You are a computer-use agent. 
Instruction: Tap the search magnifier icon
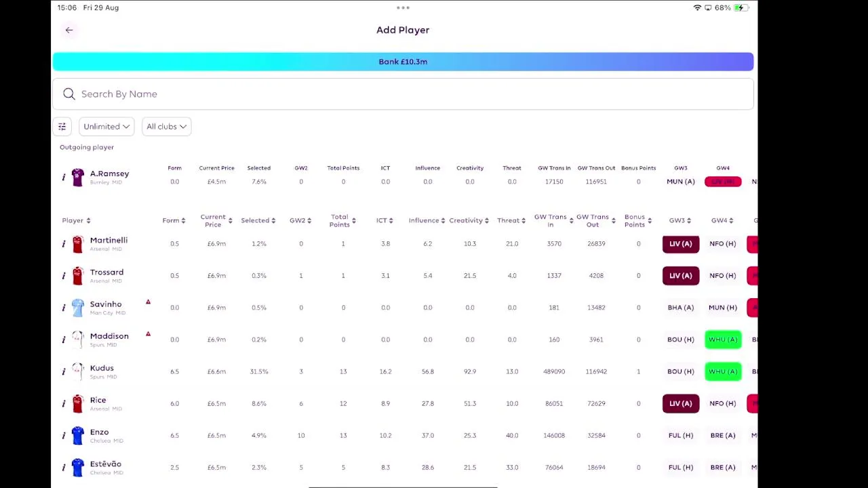pyautogui.click(x=69, y=94)
